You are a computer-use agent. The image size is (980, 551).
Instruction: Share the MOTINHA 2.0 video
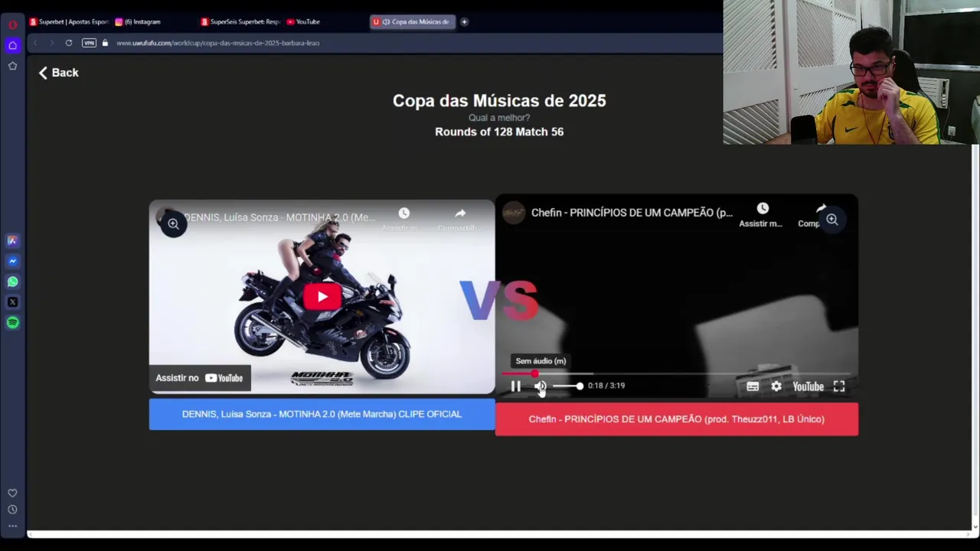[x=459, y=218]
